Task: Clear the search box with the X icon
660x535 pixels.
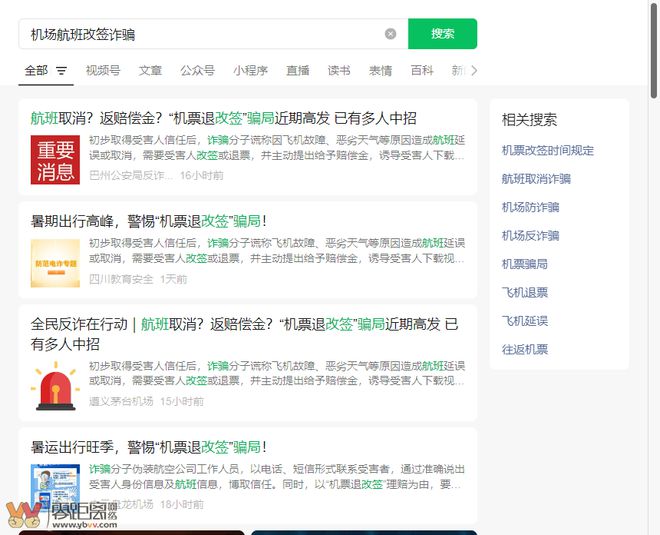Action: click(x=390, y=34)
